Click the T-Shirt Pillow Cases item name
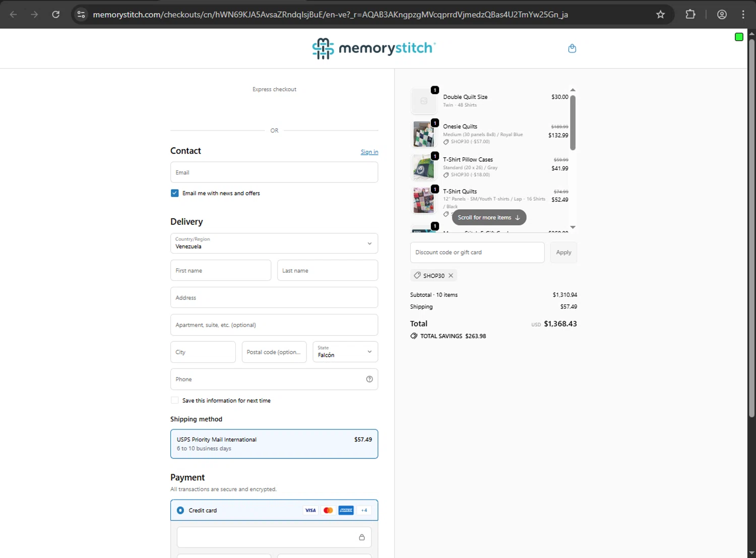 pos(468,159)
